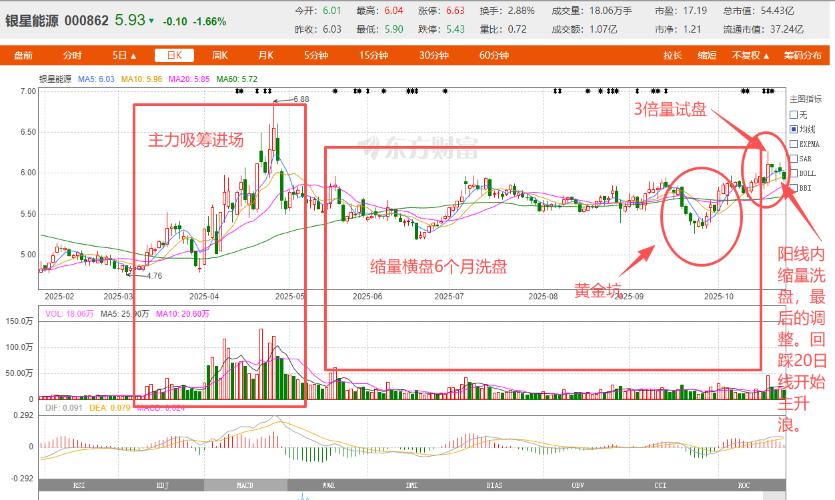This screenshot has height=500, width=835.
Task: Click the change percentage -1.66%
Action: [x=209, y=22]
